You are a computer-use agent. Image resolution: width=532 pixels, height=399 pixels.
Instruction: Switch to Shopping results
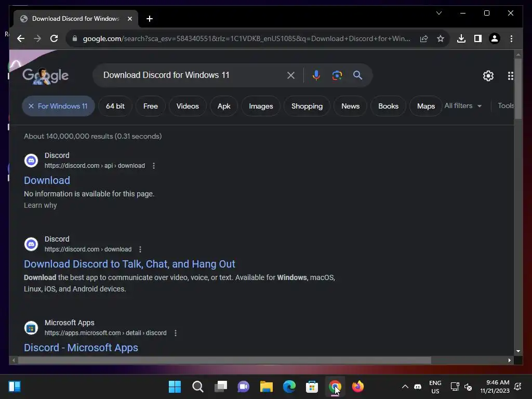point(307,106)
